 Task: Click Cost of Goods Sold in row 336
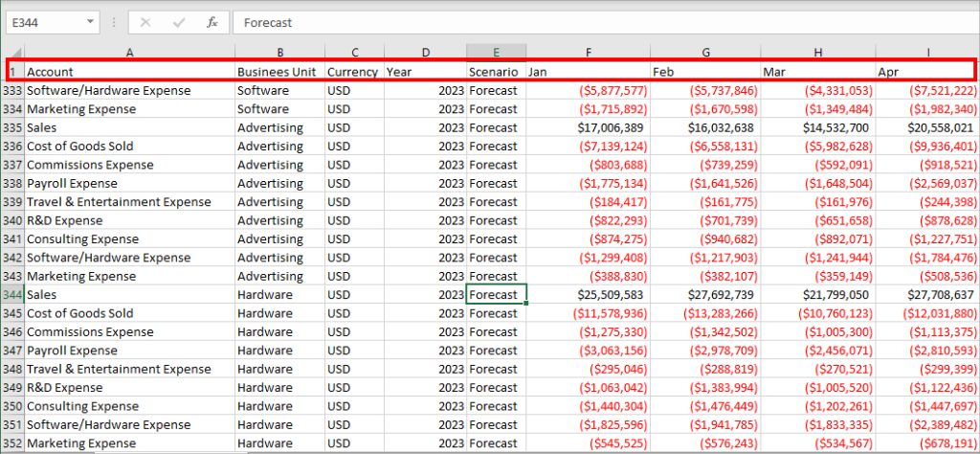point(129,147)
